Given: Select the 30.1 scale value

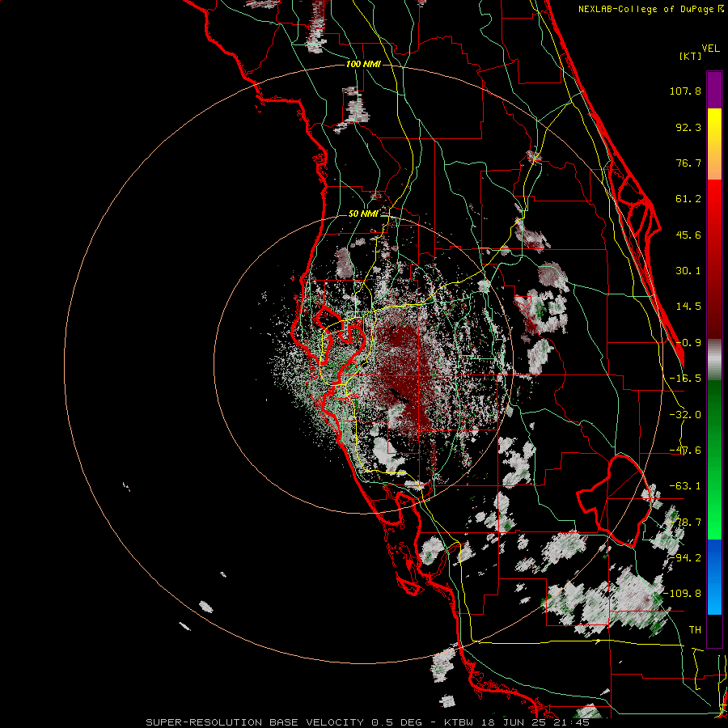Looking at the screenshot, I should [688, 271].
